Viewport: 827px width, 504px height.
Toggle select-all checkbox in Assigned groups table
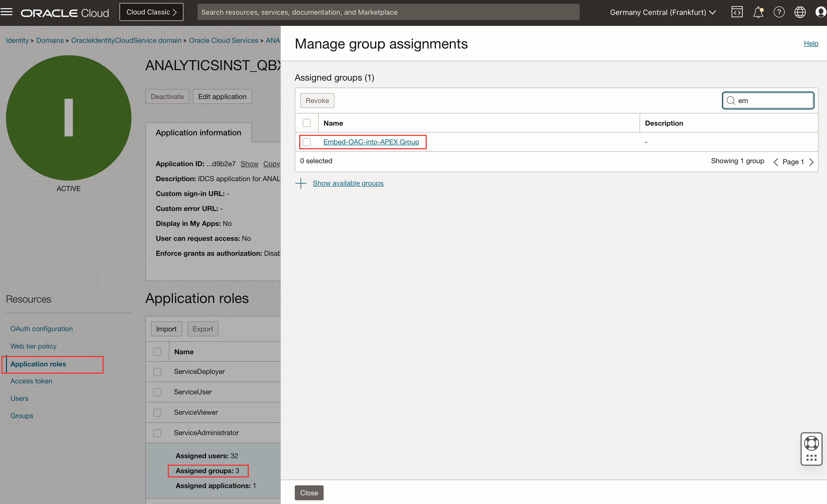[306, 123]
